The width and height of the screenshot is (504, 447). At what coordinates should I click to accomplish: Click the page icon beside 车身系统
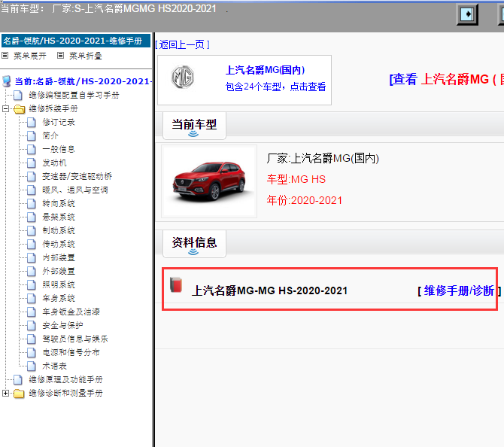[x=32, y=298]
